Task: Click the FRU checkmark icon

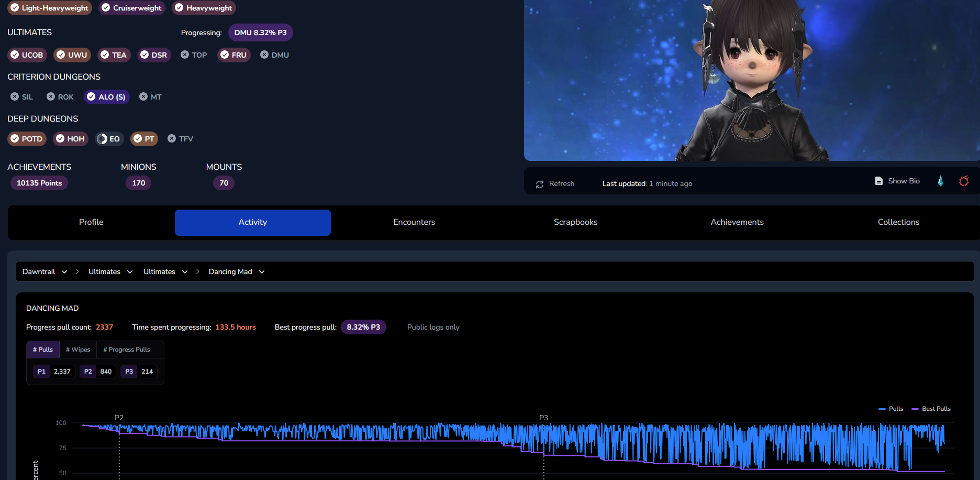Action: point(225,55)
